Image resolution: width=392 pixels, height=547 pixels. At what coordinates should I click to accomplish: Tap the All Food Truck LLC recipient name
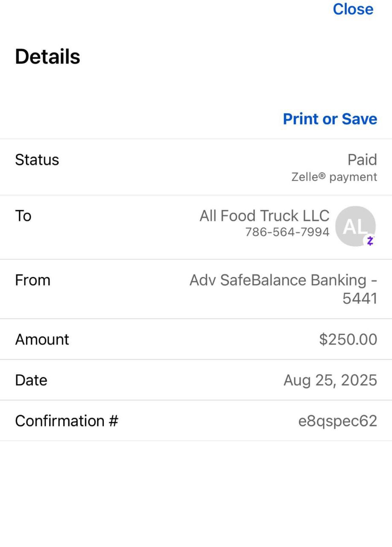point(264,216)
